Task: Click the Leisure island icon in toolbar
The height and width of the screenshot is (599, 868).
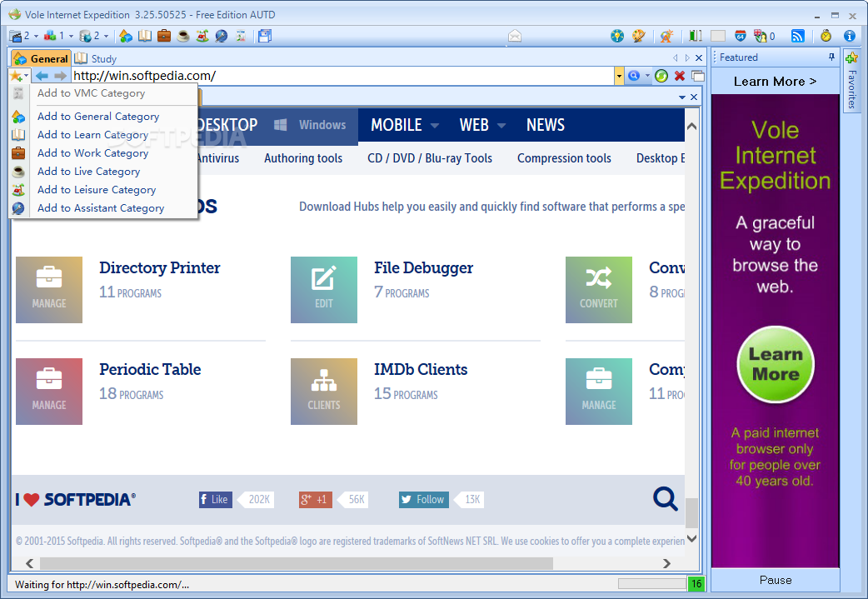Action: click(202, 36)
